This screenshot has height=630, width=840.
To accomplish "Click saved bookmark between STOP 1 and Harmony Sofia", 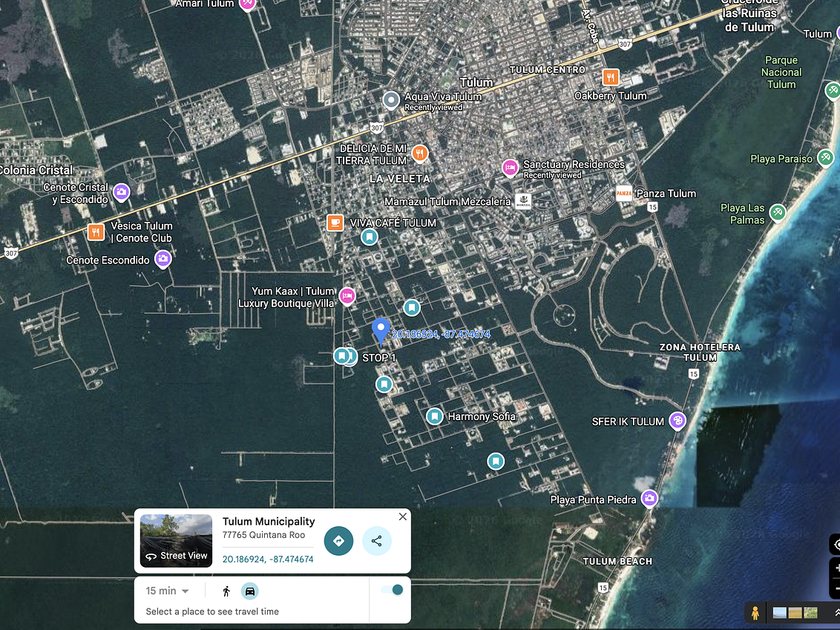I will coord(384,384).
